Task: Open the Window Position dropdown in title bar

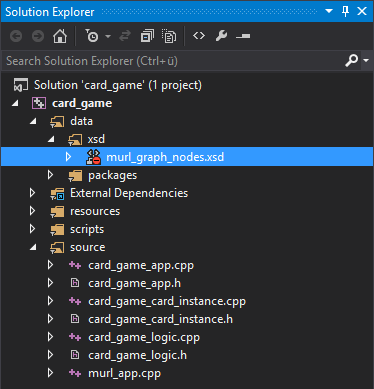Action: point(329,11)
